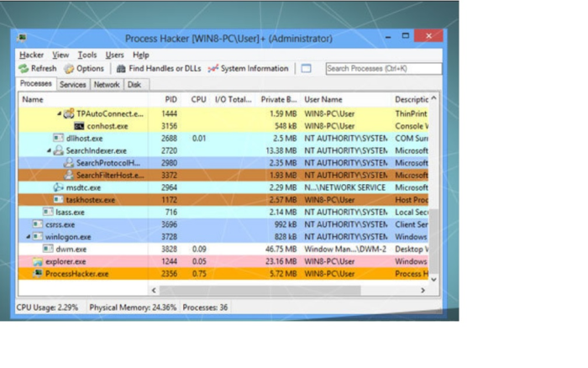The image size is (588, 368).
Task: Click the window finder icon in toolbar
Action: [x=306, y=69]
